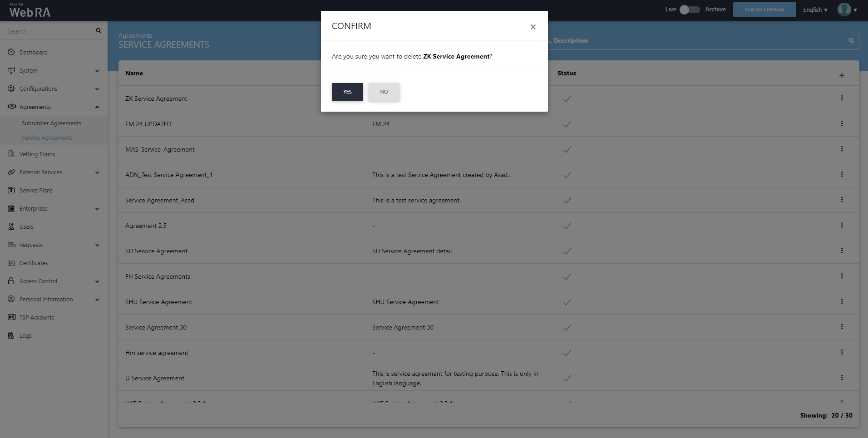Click the sidebar search magnifier icon
The height and width of the screenshot is (438, 868).
pyautogui.click(x=99, y=31)
